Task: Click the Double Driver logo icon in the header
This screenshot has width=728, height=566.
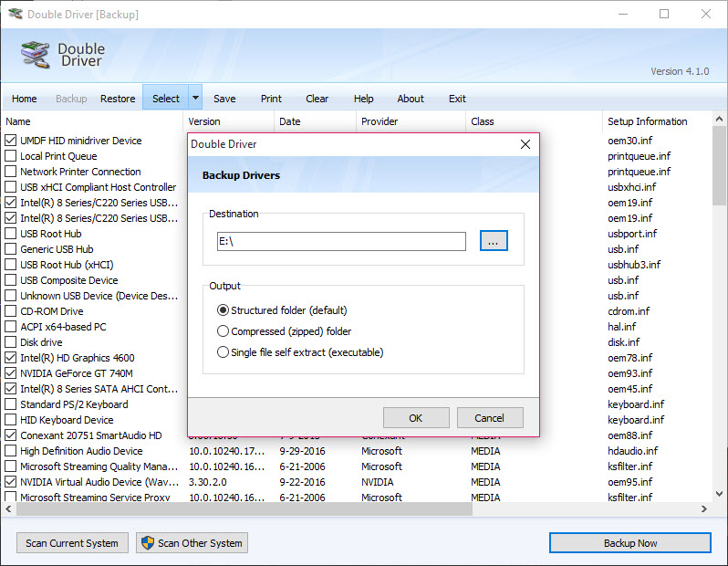Action: click(36, 55)
